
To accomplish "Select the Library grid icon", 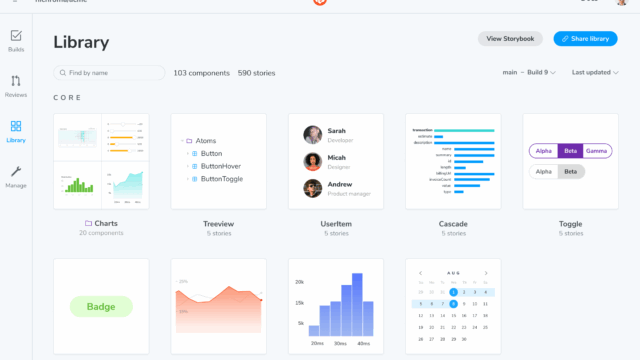I will click(x=16, y=126).
